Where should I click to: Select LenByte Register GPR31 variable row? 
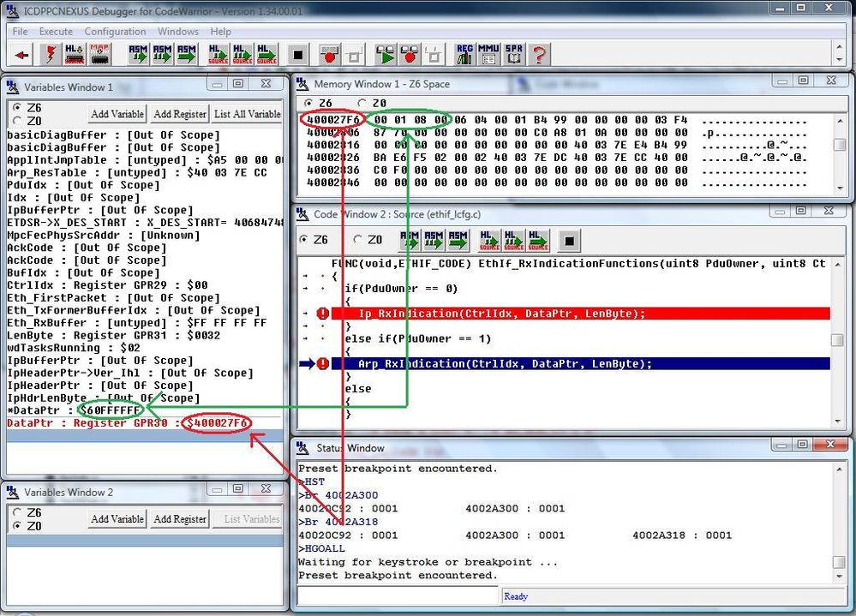point(145,335)
